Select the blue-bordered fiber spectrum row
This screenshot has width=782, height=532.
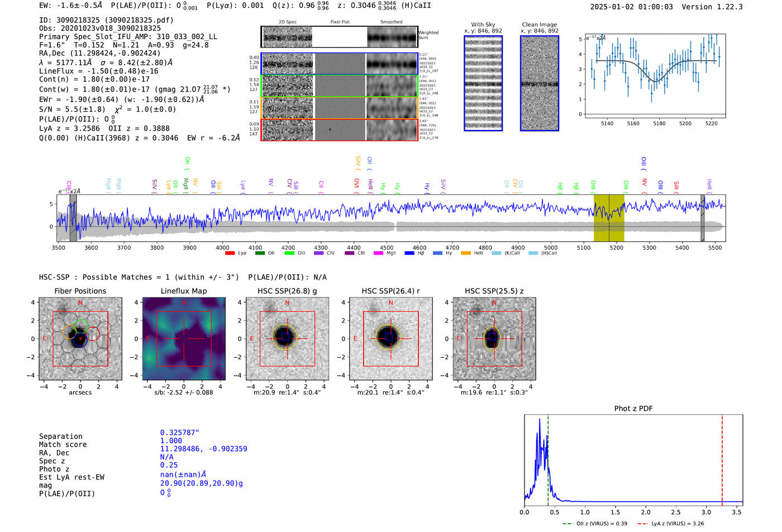pyautogui.click(x=339, y=64)
